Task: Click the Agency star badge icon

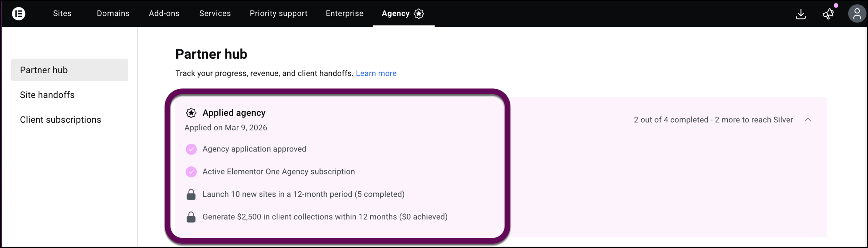Action: [x=419, y=14]
